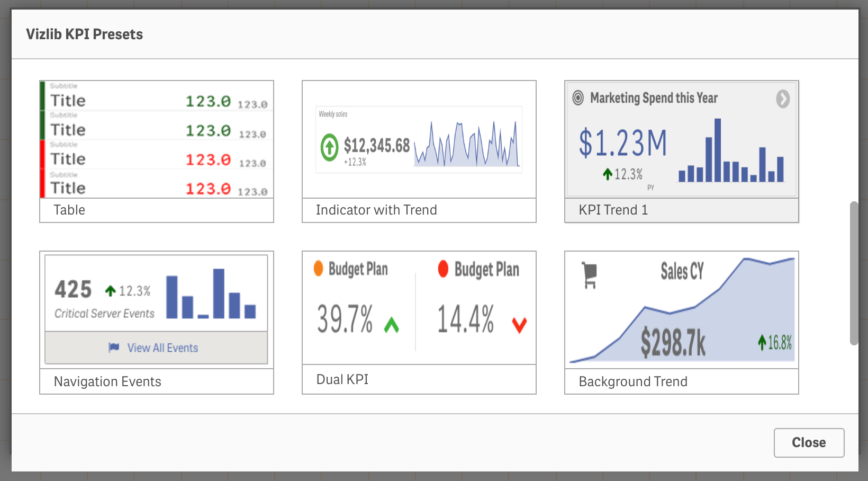The width and height of the screenshot is (868, 481).
Task: Open the View All Events link
Action: coord(162,348)
